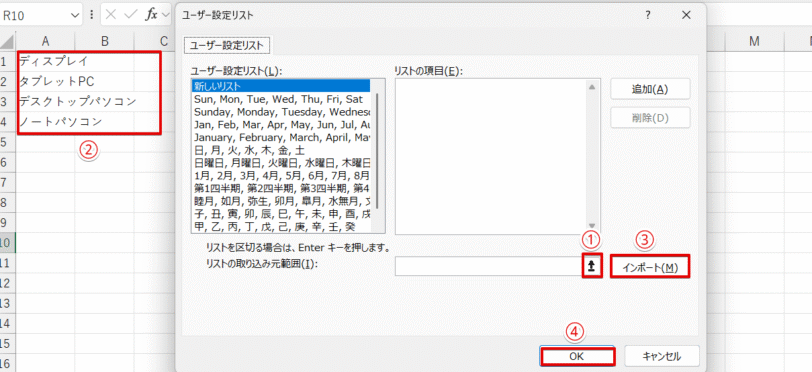Select the 睦月, 如月, 弥生 list entry
Image resolution: width=812 pixels, height=372 pixels.
coord(281,201)
